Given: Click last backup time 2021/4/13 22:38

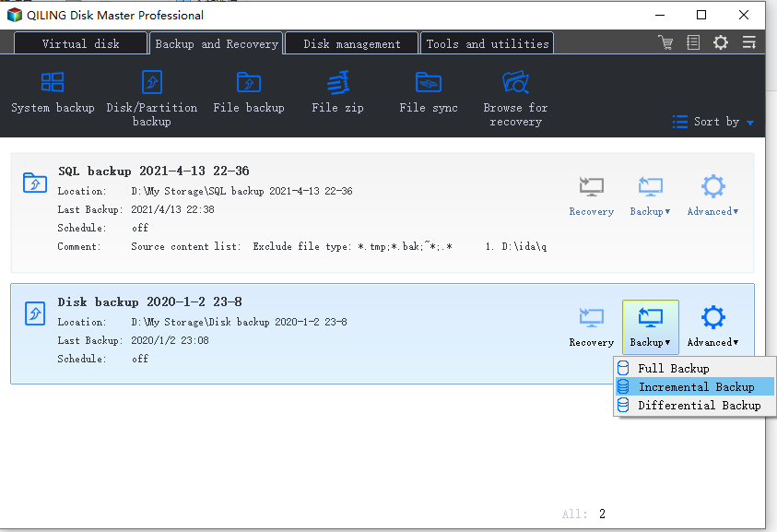Looking at the screenshot, I should (172, 209).
